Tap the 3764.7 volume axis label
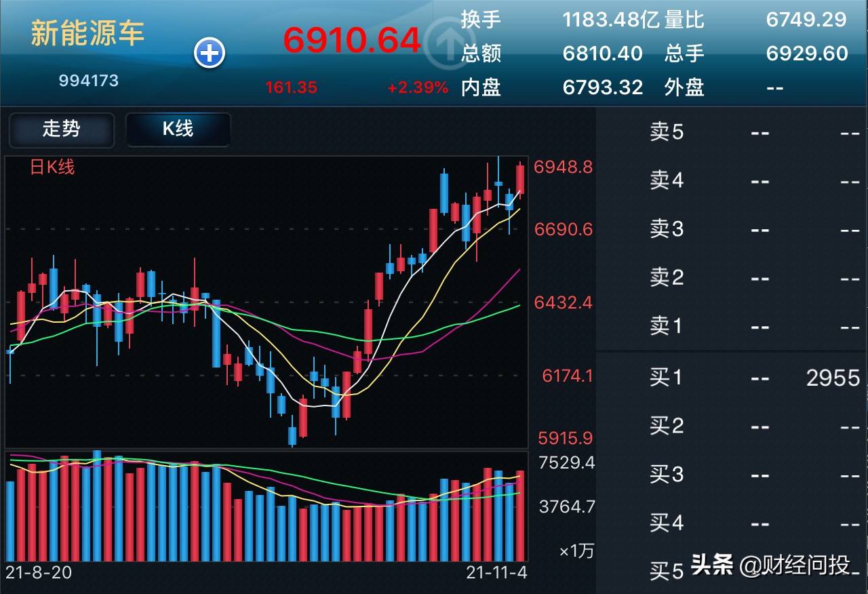This screenshot has height=594, width=868. click(x=567, y=507)
